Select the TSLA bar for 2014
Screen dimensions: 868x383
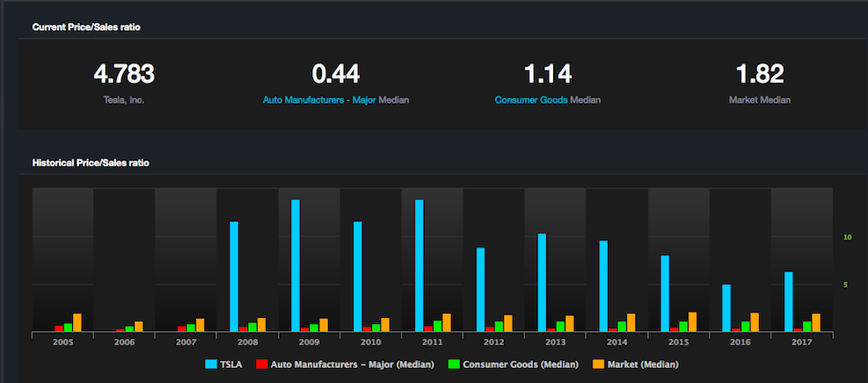point(603,286)
